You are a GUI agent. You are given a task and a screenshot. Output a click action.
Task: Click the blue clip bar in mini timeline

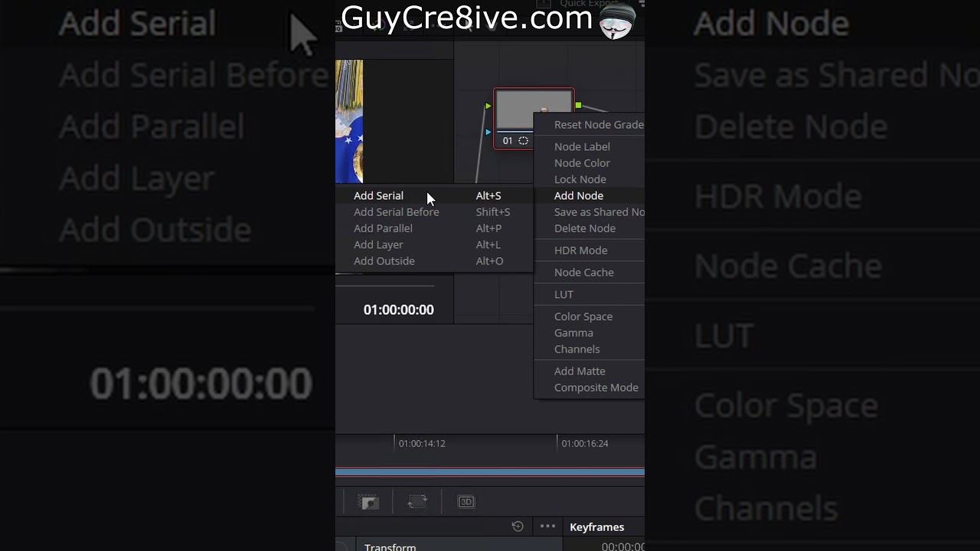(x=490, y=472)
